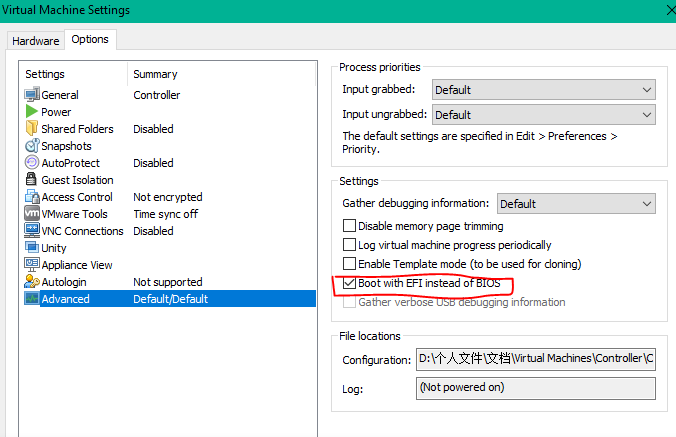Uncheck Boot with EFI instead of BIOS
Image resolution: width=676 pixels, height=437 pixels.
click(x=350, y=284)
